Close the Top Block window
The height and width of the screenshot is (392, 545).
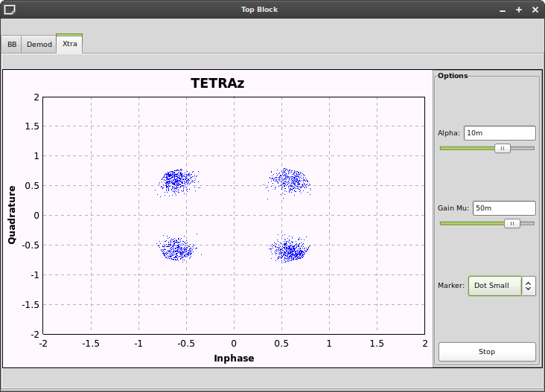click(x=534, y=10)
